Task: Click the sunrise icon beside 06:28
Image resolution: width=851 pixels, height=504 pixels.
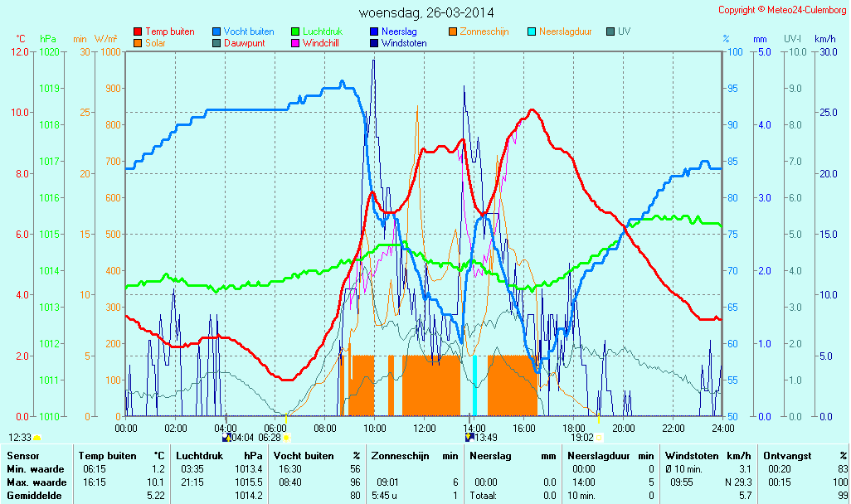Action: point(287,437)
